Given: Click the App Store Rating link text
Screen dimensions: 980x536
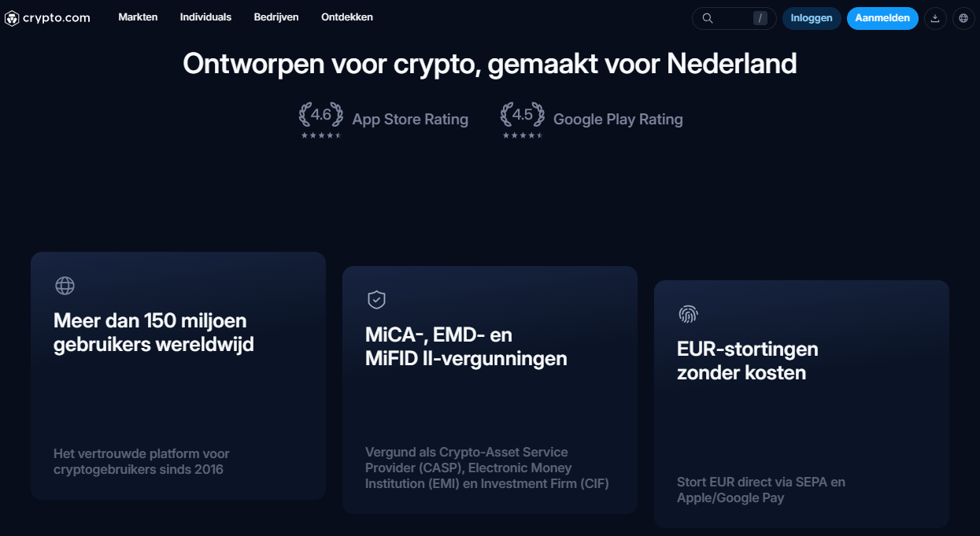Looking at the screenshot, I should pyautogui.click(x=410, y=119).
